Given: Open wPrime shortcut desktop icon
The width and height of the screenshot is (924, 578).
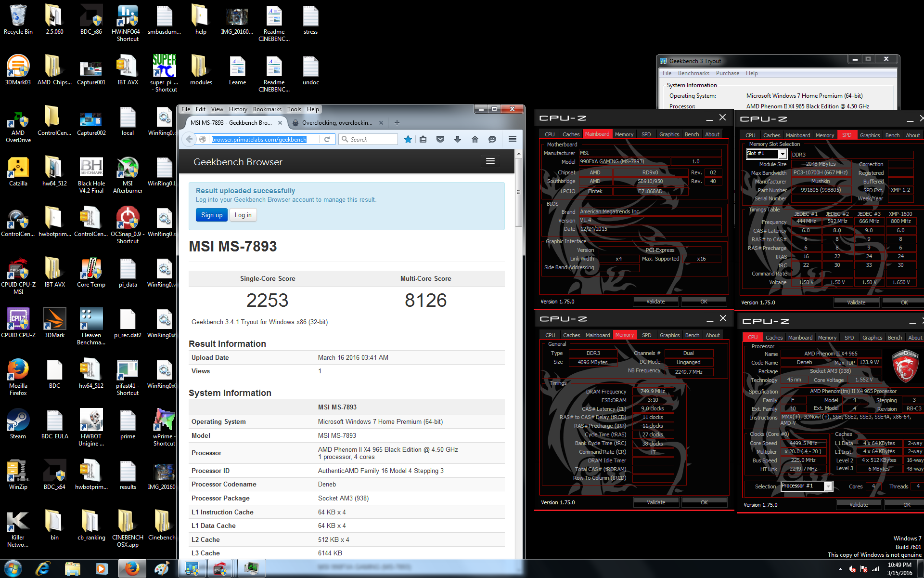Looking at the screenshot, I should 164,427.
